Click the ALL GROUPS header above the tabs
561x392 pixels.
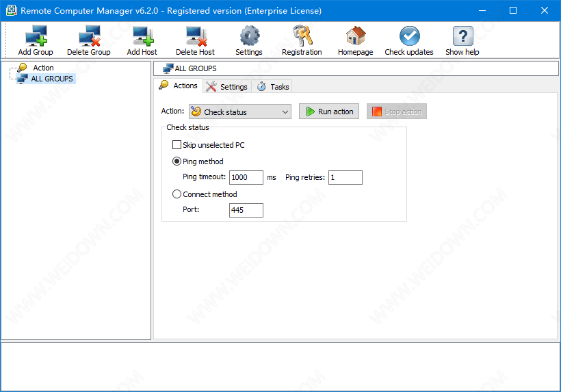(x=356, y=68)
